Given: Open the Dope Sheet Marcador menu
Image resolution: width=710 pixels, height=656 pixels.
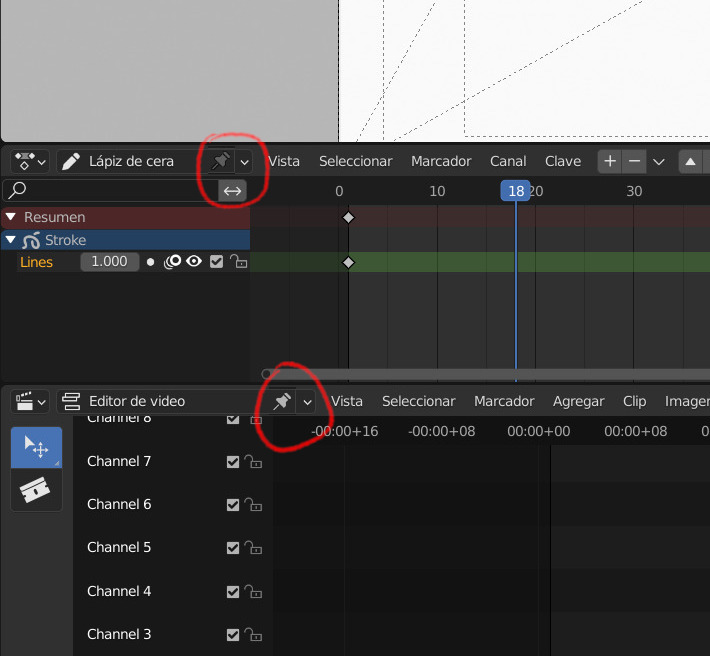Looking at the screenshot, I should (441, 161).
